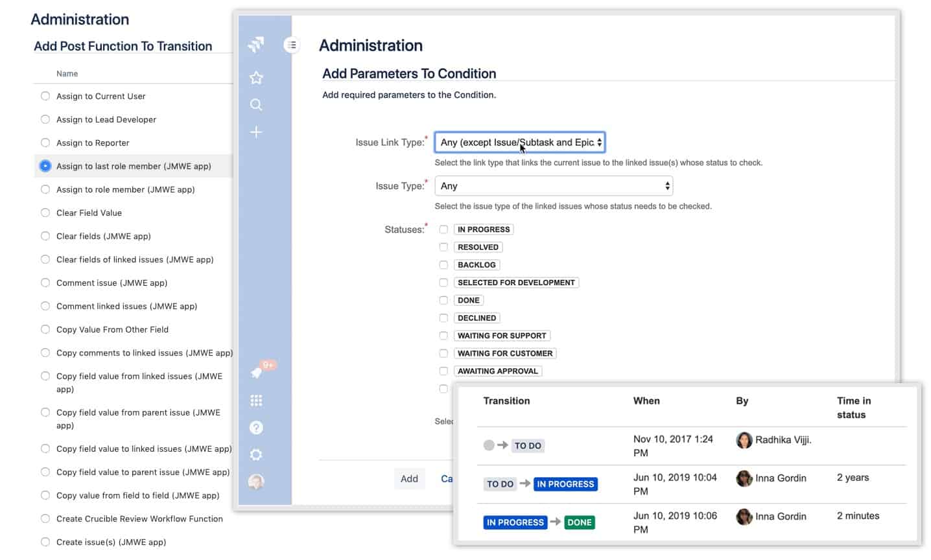
Task: Check the WAITING FOR CUSTOMER status checkbox
Action: click(x=443, y=353)
